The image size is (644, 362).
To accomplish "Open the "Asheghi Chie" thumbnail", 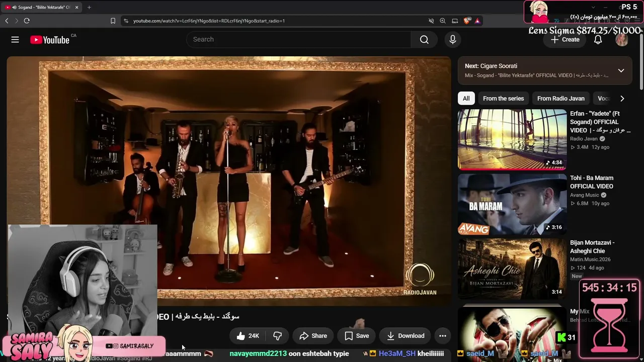I will pos(512,268).
